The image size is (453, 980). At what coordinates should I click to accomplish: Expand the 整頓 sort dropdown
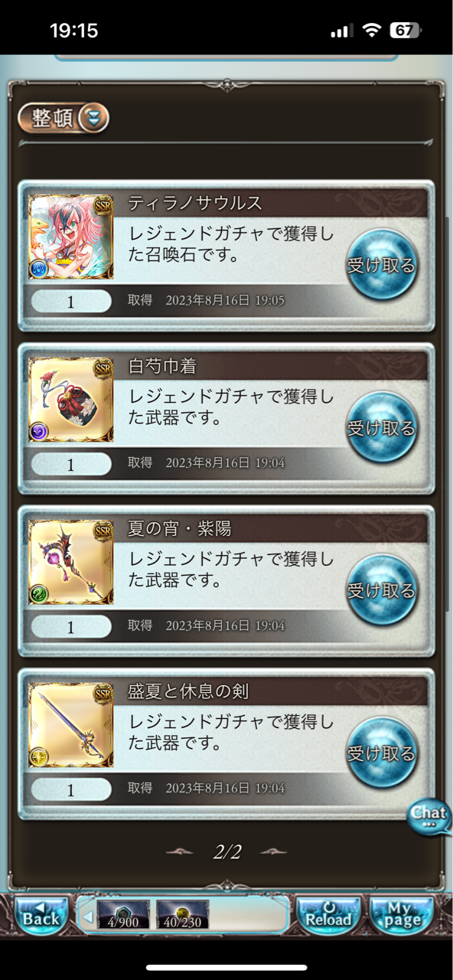[x=64, y=118]
